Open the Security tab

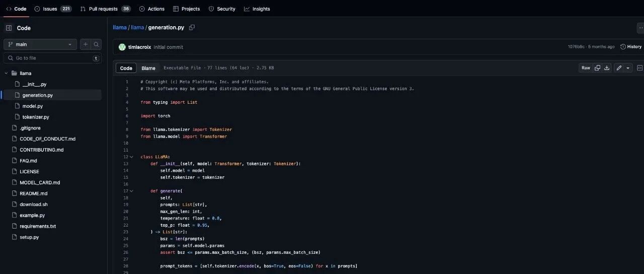point(222,9)
